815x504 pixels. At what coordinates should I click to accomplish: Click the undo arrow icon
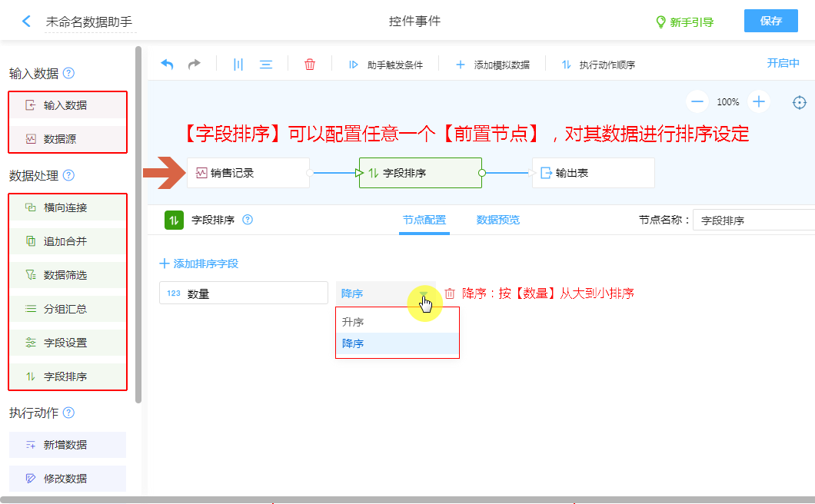point(167,65)
